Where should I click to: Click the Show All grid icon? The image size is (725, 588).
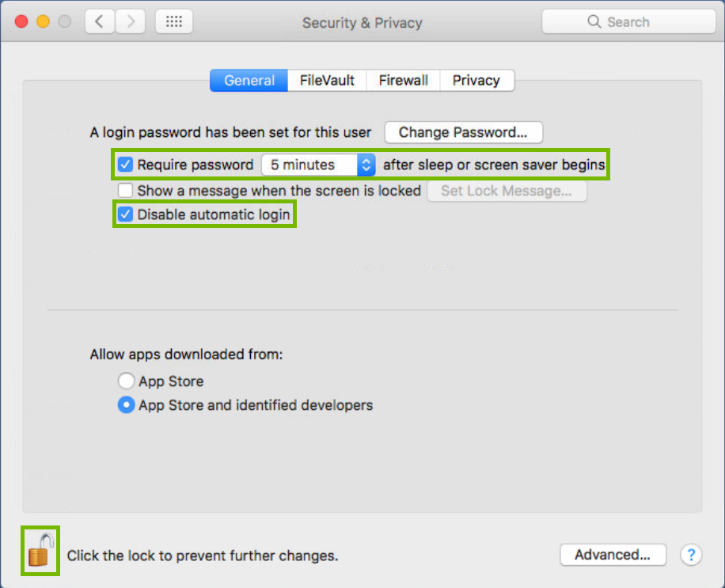coord(173,21)
